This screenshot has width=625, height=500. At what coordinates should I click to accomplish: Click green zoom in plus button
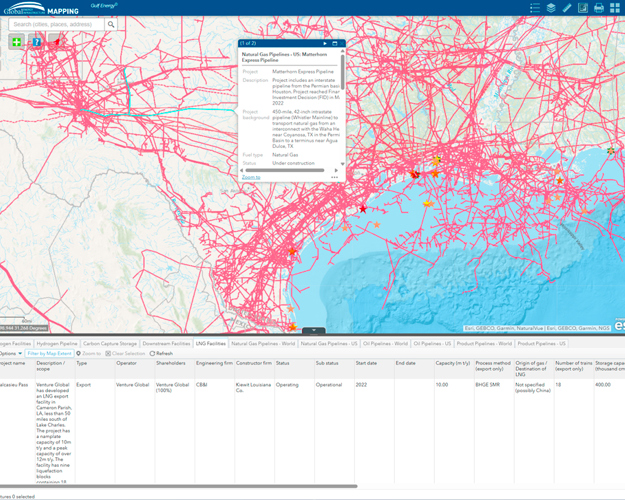click(x=17, y=42)
